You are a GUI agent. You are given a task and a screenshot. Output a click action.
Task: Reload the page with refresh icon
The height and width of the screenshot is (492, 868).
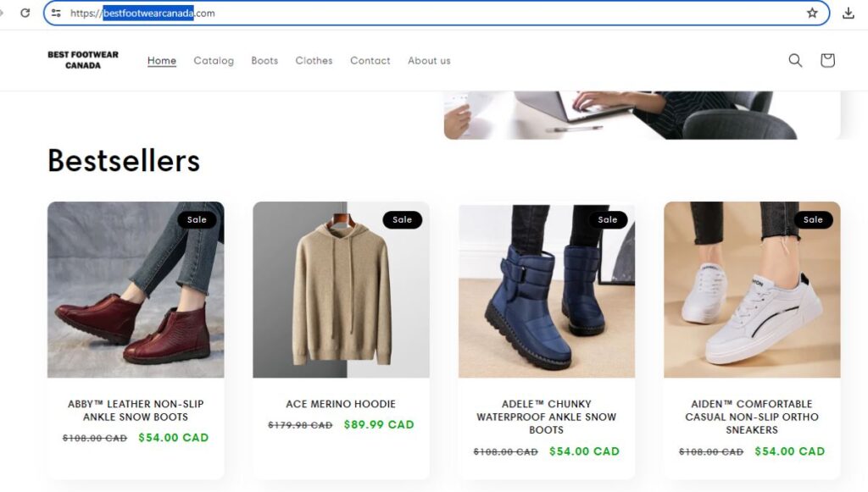pyautogui.click(x=25, y=13)
